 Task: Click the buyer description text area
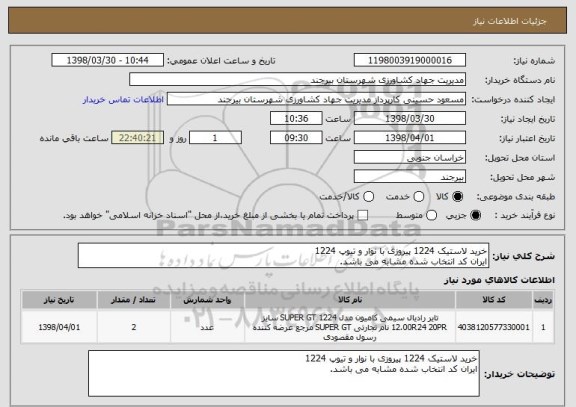[x=284, y=373]
